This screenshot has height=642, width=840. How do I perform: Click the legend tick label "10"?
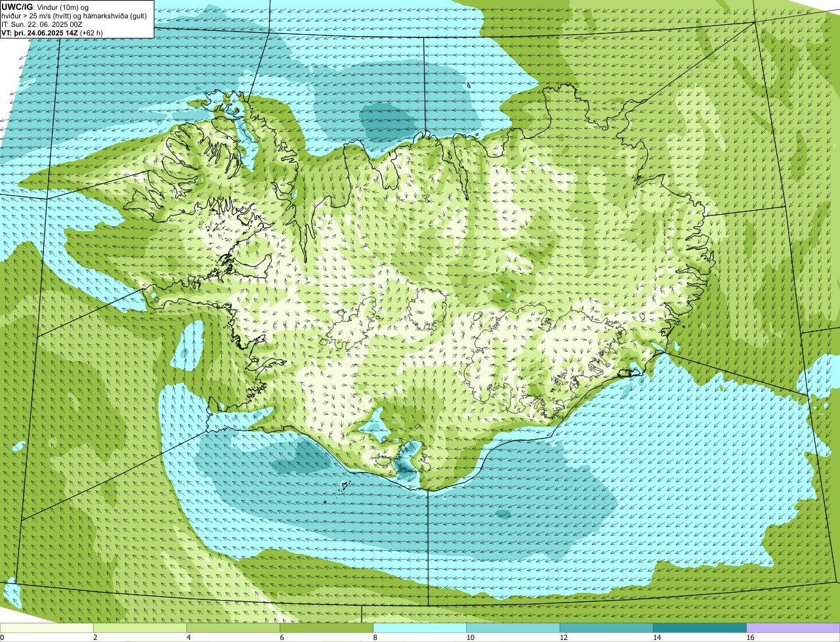click(x=470, y=637)
